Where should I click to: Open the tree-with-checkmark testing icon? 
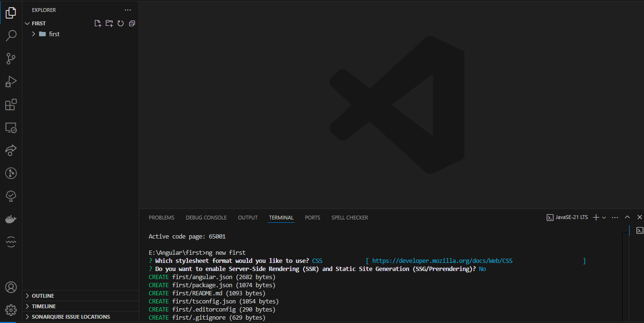[x=11, y=196]
